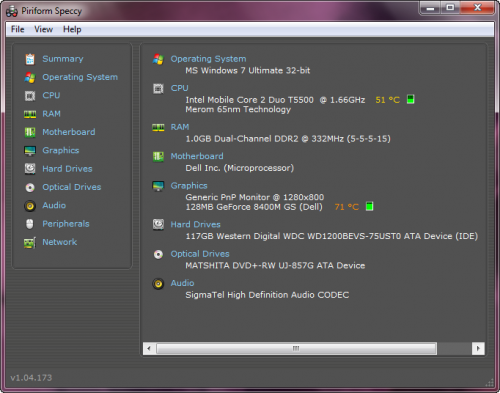Open the View menu
The height and width of the screenshot is (393, 500).
coord(43,29)
